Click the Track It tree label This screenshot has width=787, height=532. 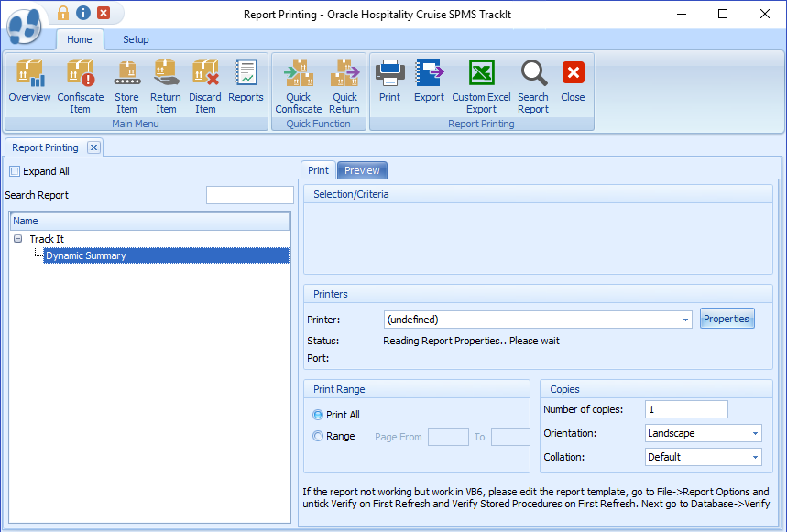[x=47, y=239]
